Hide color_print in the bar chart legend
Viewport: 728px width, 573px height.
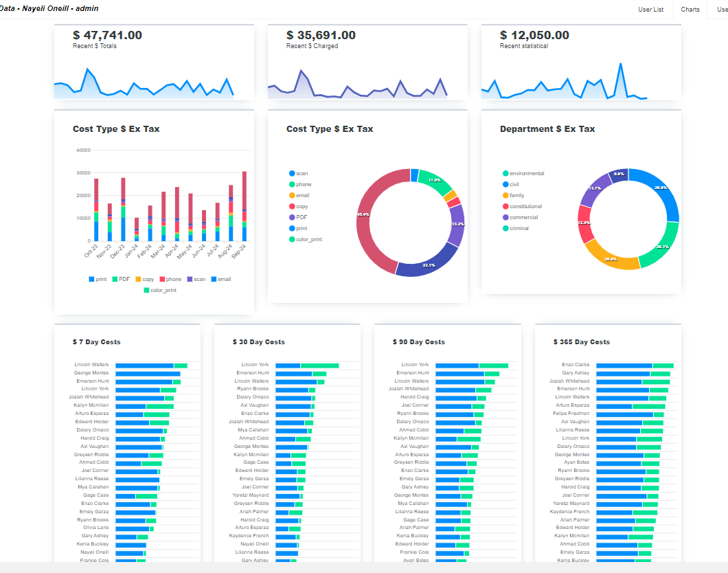[159, 290]
